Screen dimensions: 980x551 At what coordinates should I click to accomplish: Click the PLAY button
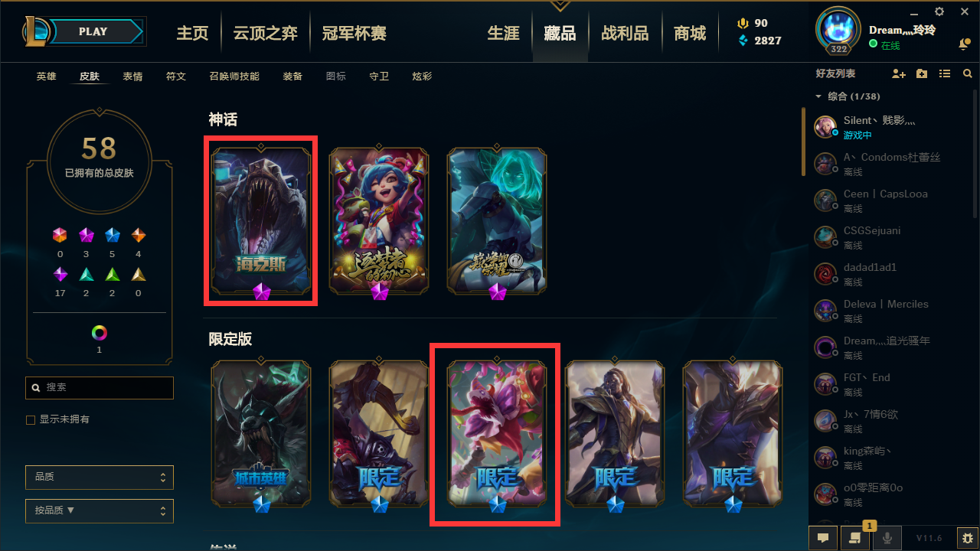(x=93, y=31)
